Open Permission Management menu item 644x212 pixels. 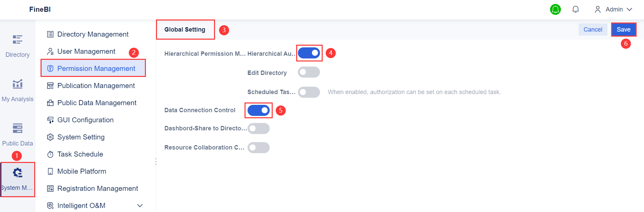[96, 69]
